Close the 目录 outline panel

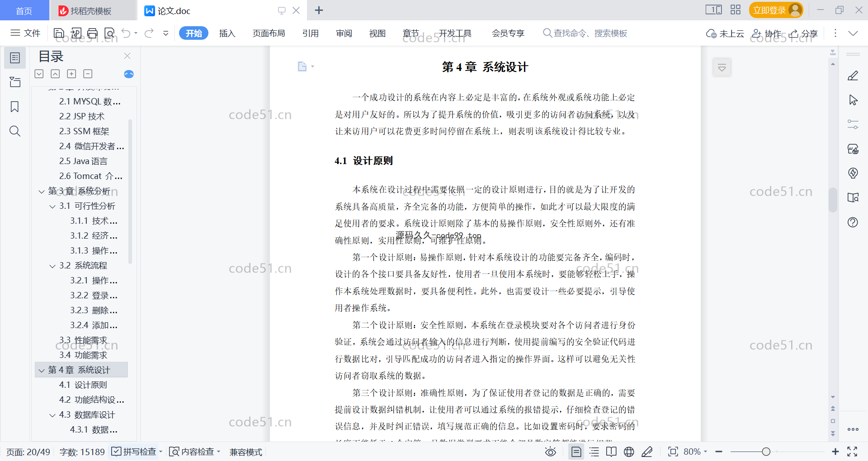click(127, 56)
